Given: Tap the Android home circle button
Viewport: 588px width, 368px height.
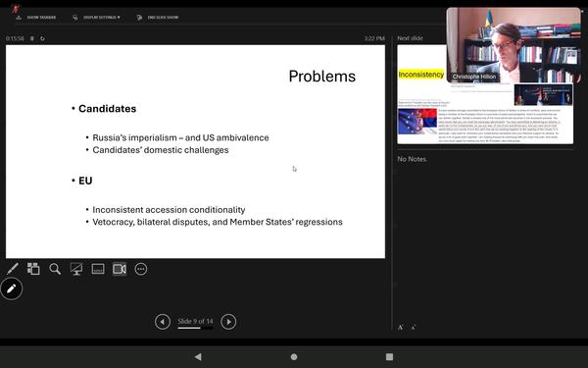Looking at the screenshot, I should [294, 357].
